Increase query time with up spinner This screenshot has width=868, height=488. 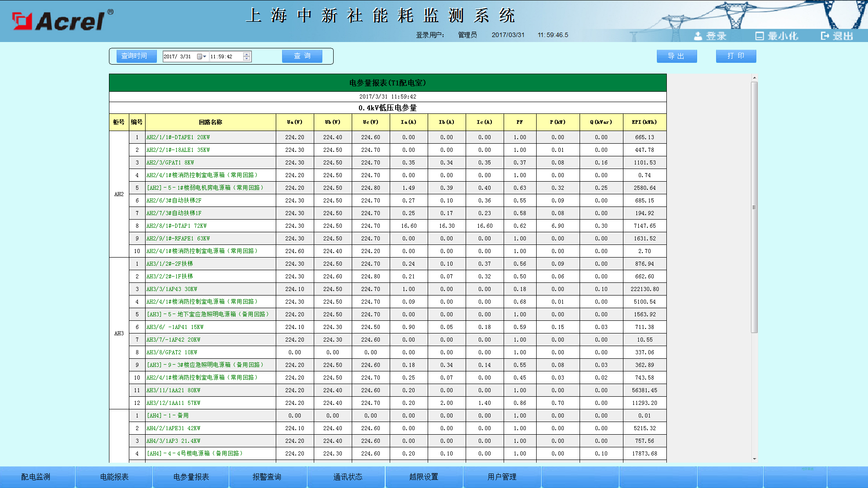tap(246, 54)
